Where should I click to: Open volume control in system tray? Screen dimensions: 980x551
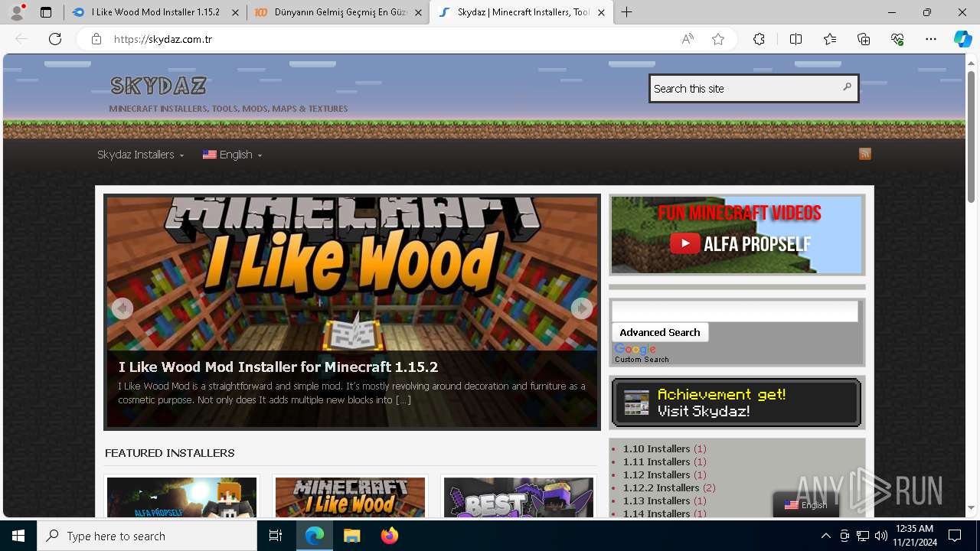[x=881, y=536]
